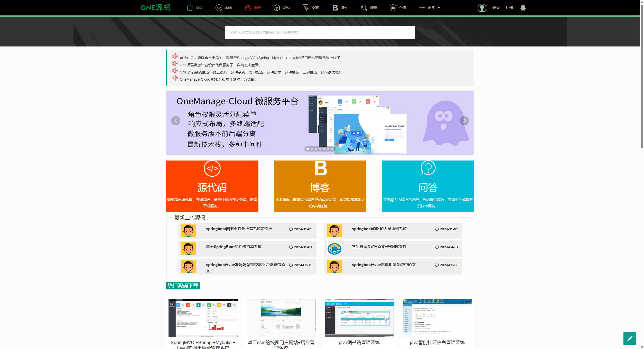Open the 博客 B icon in navbar
Screen dimensions: 644x349
click(x=335, y=8)
